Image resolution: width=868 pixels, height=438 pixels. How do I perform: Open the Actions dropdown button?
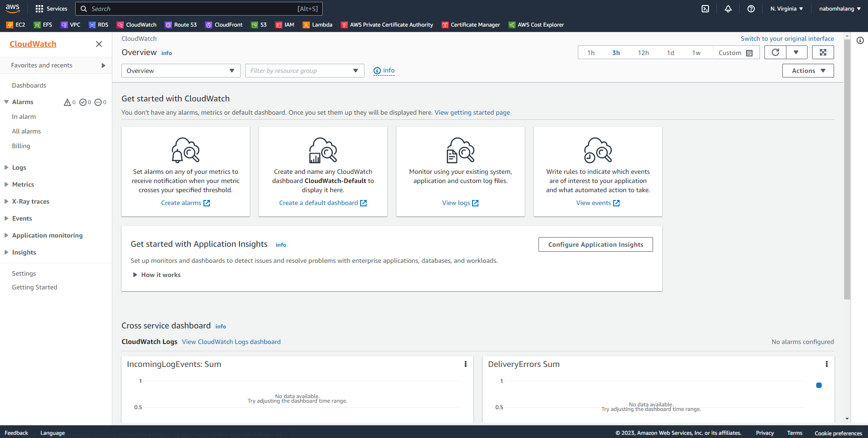pyautogui.click(x=808, y=71)
